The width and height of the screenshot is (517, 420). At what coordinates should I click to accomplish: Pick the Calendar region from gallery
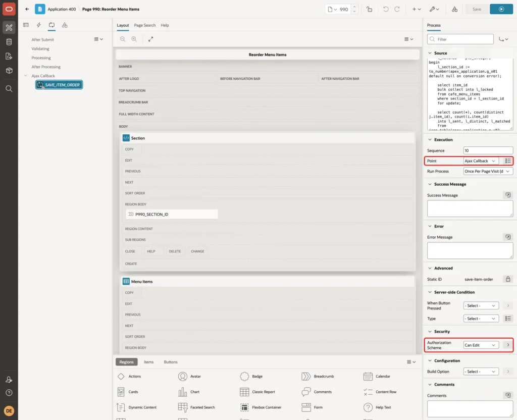click(x=377, y=376)
